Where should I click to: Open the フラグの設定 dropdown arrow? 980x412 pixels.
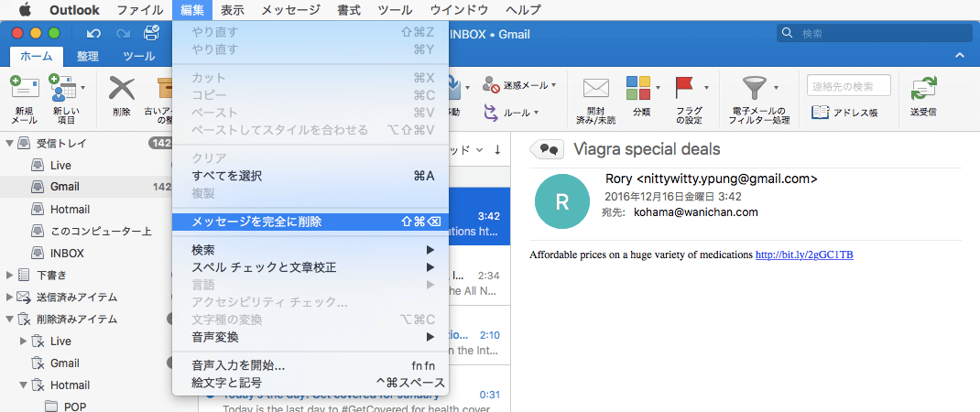(x=707, y=88)
